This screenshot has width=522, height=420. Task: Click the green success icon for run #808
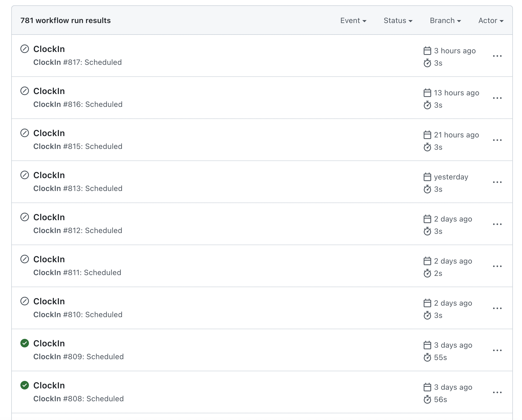pos(25,385)
